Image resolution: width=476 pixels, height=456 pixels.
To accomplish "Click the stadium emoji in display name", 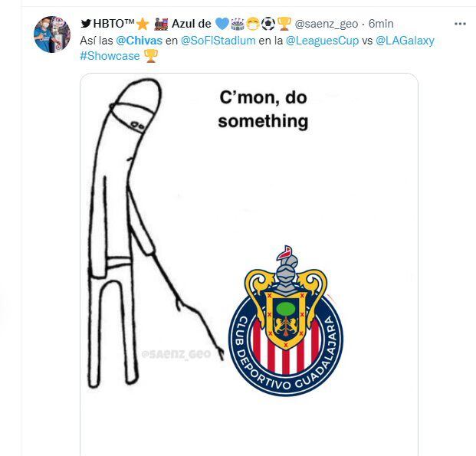I will 238,24.
